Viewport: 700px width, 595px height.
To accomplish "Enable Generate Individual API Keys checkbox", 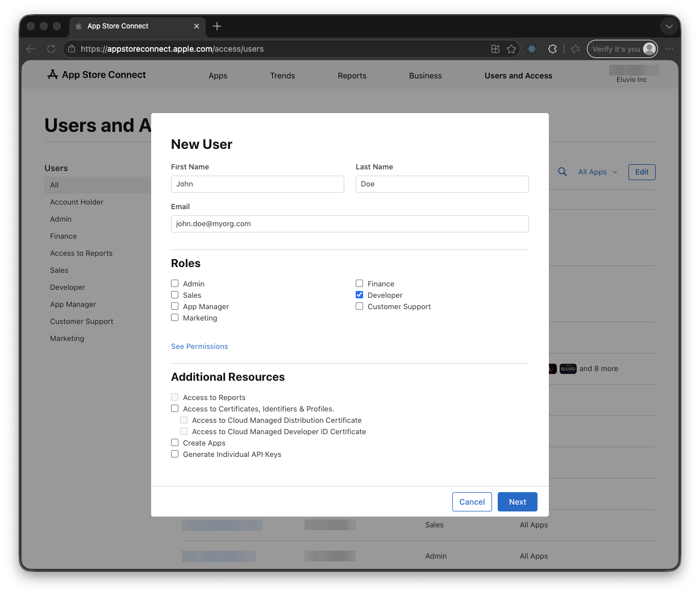I will pyautogui.click(x=175, y=454).
